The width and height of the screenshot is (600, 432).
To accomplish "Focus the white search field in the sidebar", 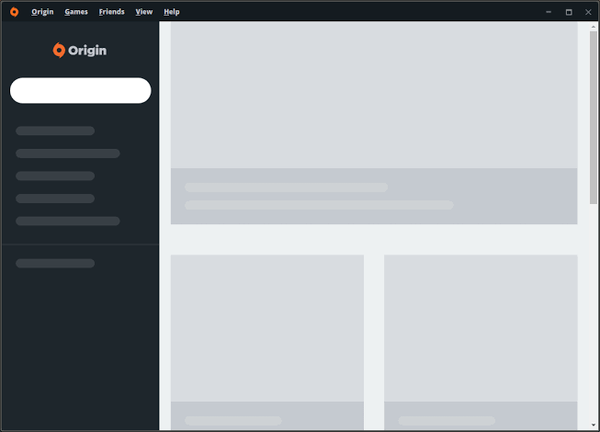I will click(80, 91).
